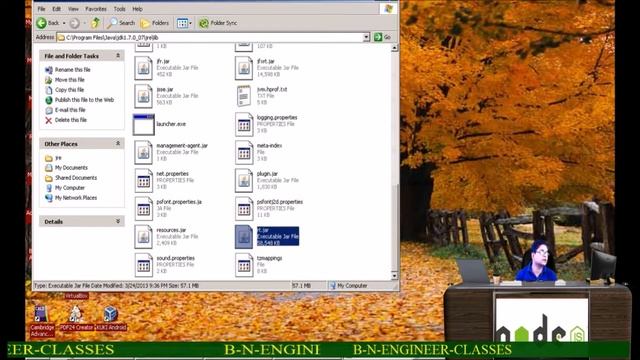Open the Favorites menu
The height and width of the screenshot is (360, 640).
click(96, 9)
